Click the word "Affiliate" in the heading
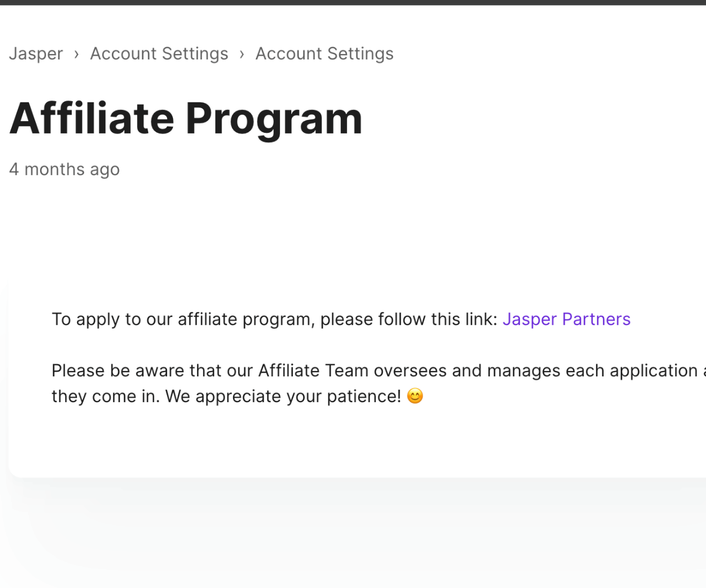Screen dimensions: 706x588 (92, 118)
